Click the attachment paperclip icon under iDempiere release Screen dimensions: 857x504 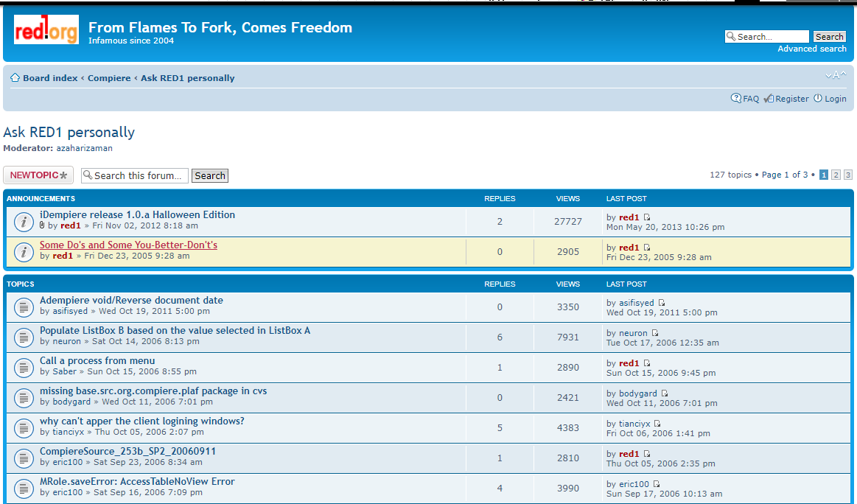point(42,225)
